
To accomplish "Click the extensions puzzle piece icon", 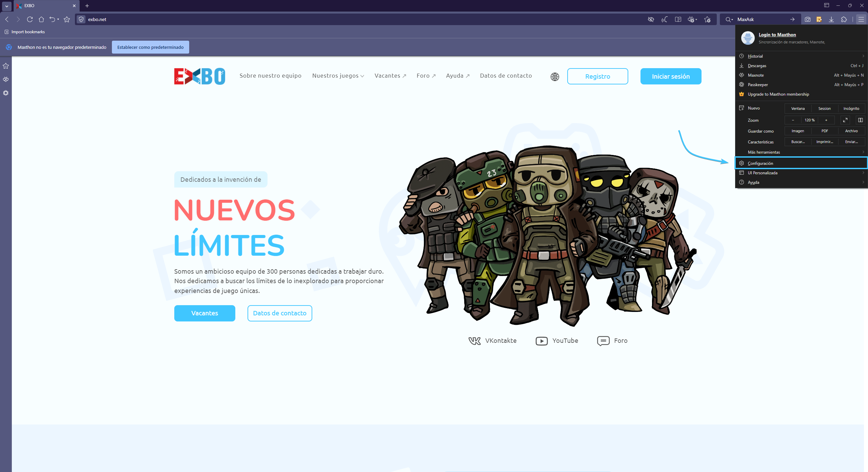I will click(x=844, y=19).
